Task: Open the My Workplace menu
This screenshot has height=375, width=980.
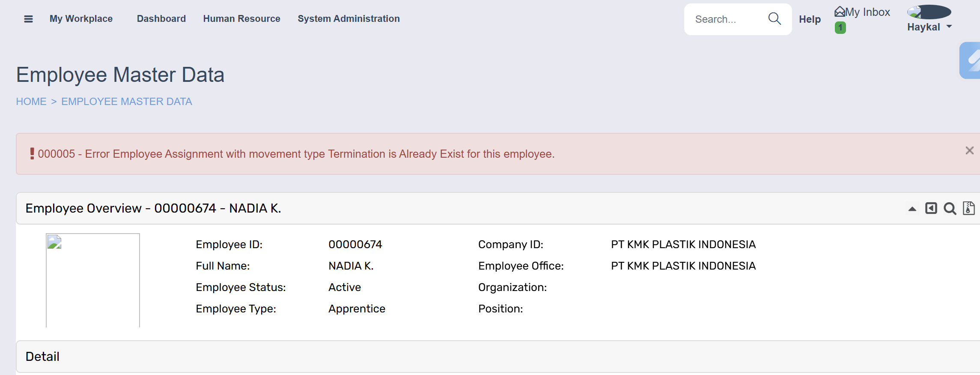Action: pyautogui.click(x=81, y=19)
